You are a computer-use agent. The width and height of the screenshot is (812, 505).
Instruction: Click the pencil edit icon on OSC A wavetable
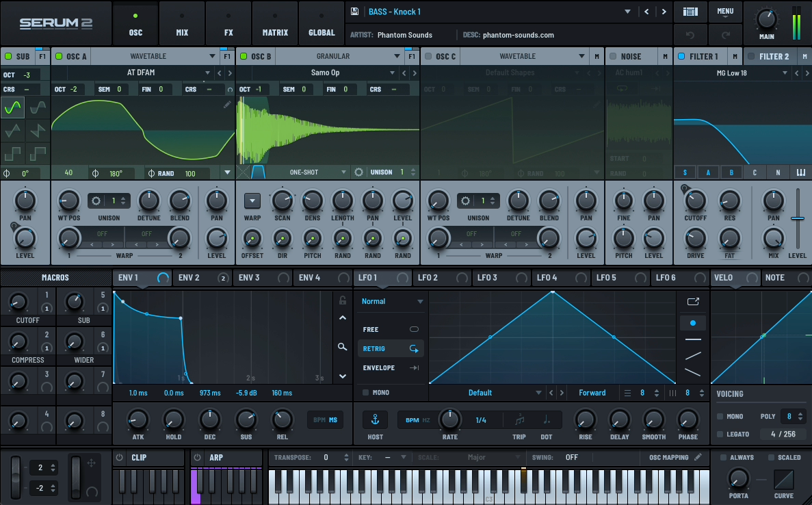[227, 105]
